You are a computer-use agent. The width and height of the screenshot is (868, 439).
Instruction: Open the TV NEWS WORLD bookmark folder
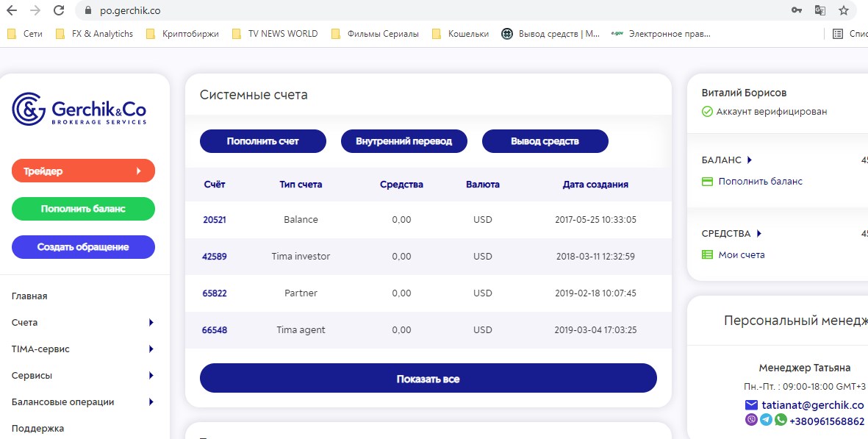[x=275, y=34]
